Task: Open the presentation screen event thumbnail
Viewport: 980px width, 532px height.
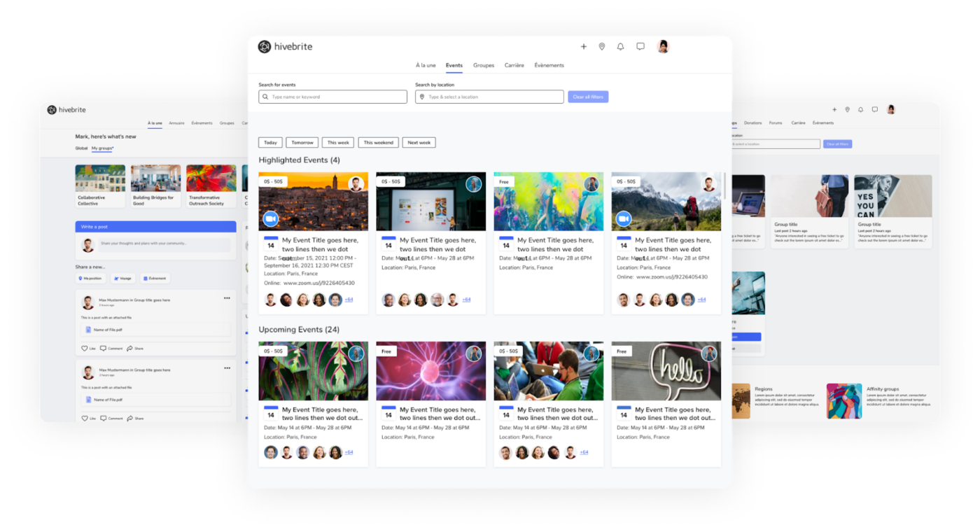Action: click(x=431, y=202)
